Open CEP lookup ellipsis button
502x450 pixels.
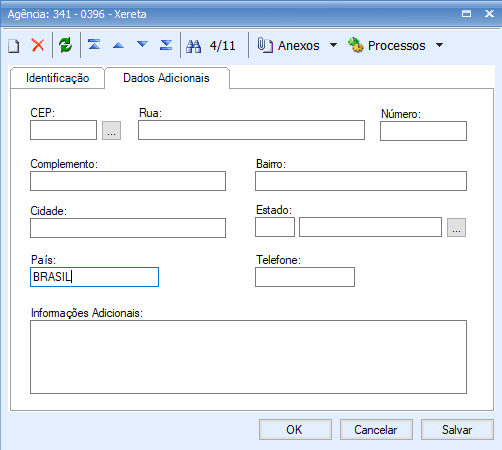(x=111, y=130)
